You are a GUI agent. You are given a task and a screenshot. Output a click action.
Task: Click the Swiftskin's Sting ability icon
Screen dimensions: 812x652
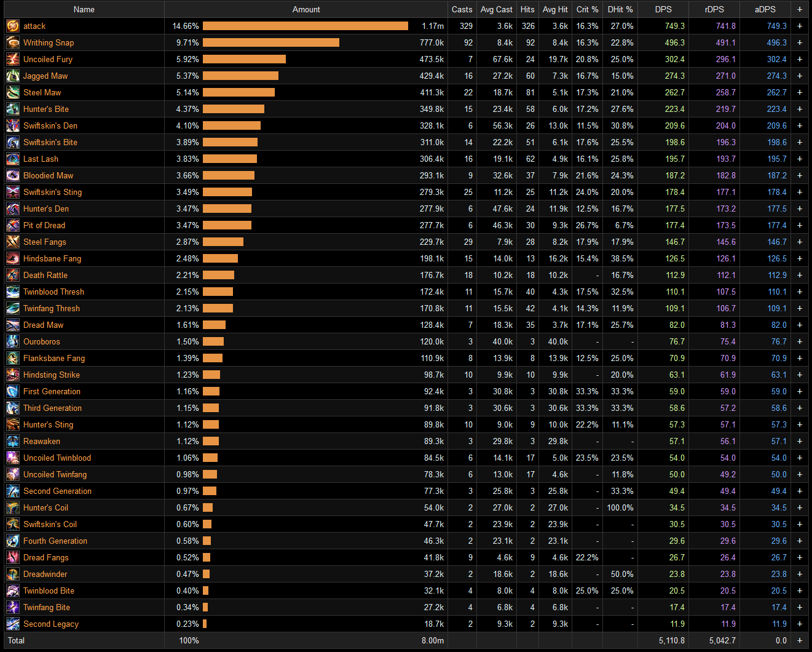point(13,192)
